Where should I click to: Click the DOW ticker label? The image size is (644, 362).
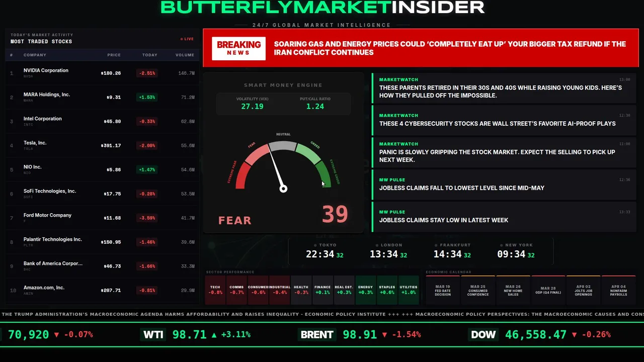pyautogui.click(x=484, y=334)
